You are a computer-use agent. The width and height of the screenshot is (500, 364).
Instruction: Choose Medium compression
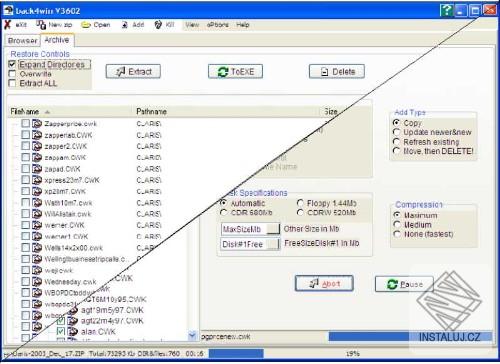397,225
